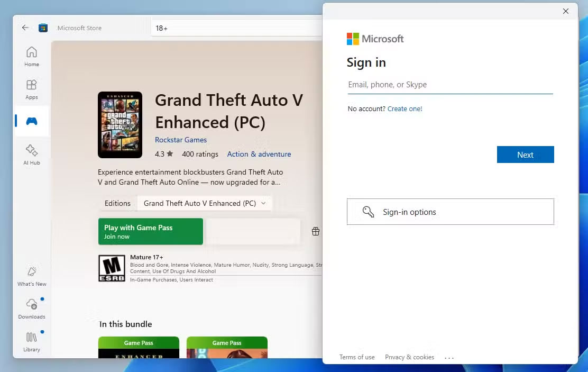The image size is (588, 372).
Task: Go back using the Store back arrow
Action: click(25, 28)
